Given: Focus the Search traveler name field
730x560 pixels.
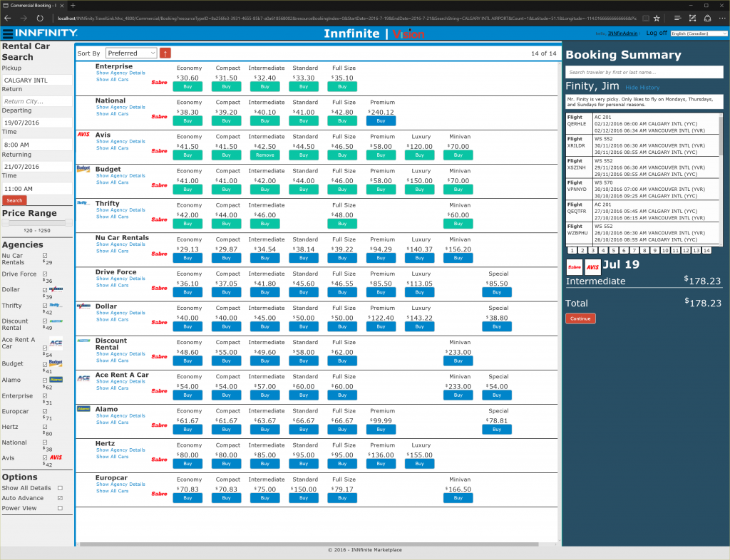Looking at the screenshot, I should (644, 72).
